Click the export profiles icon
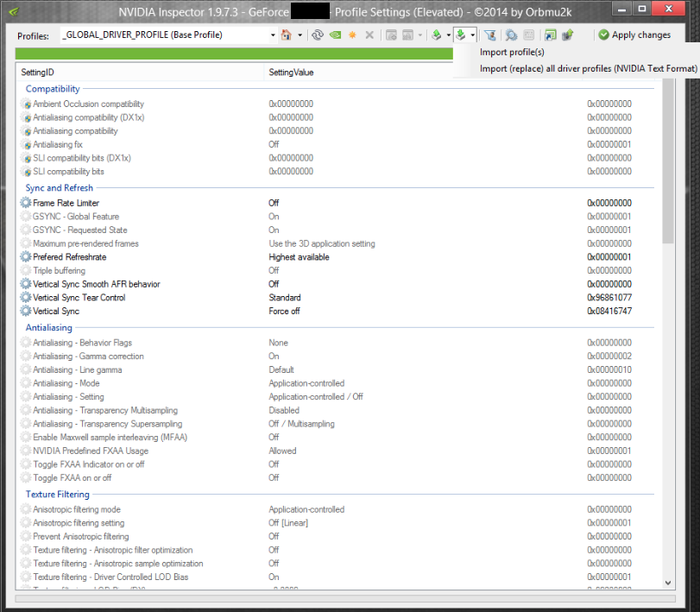700x612 pixels. click(437, 35)
